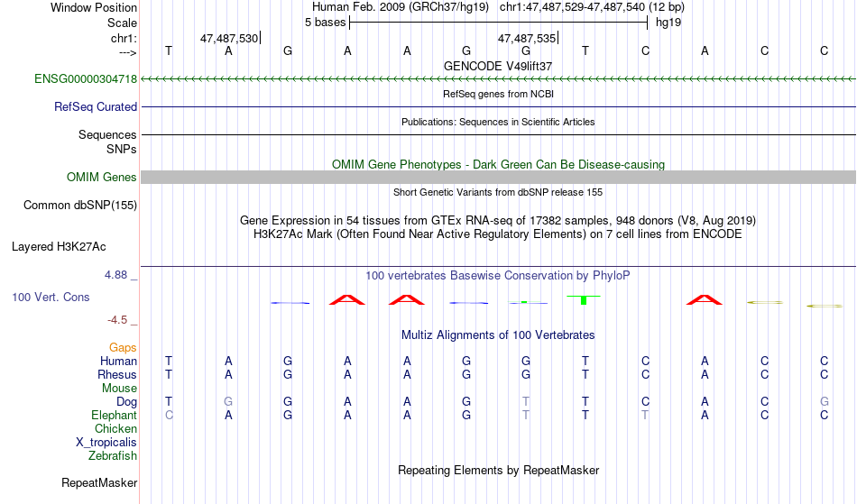
Task: Click the H3K27Ac Mark ENCODE track title
Action: click(x=498, y=234)
